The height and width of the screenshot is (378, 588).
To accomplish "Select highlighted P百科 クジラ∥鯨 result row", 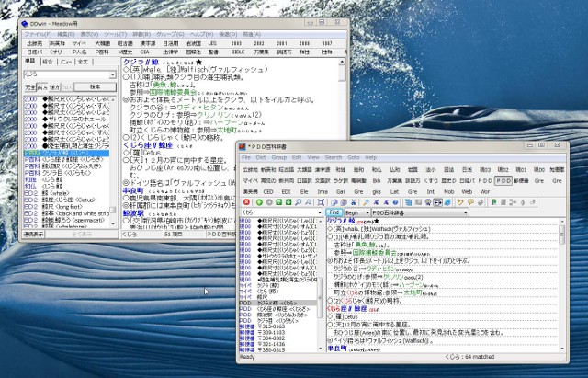I will 66,154.
